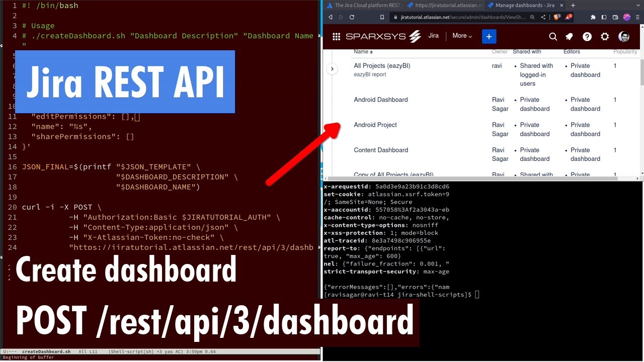Click the lock icon in address bar
Viewport: 644px width, 362px height.
pyautogui.click(x=396, y=17)
